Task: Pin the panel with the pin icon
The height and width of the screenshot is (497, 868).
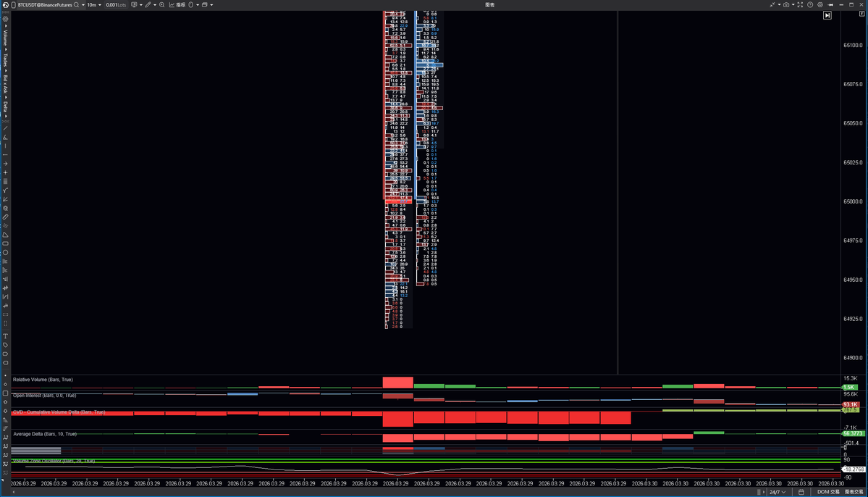Action: pyautogui.click(x=830, y=5)
